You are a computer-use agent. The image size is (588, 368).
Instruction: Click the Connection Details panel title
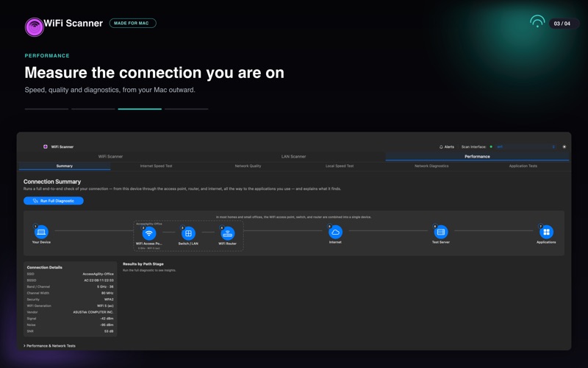pos(45,267)
